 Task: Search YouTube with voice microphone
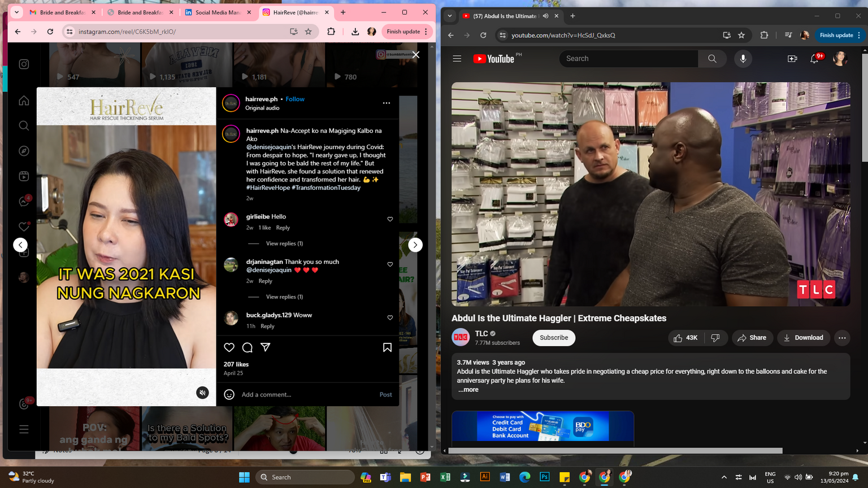(743, 59)
